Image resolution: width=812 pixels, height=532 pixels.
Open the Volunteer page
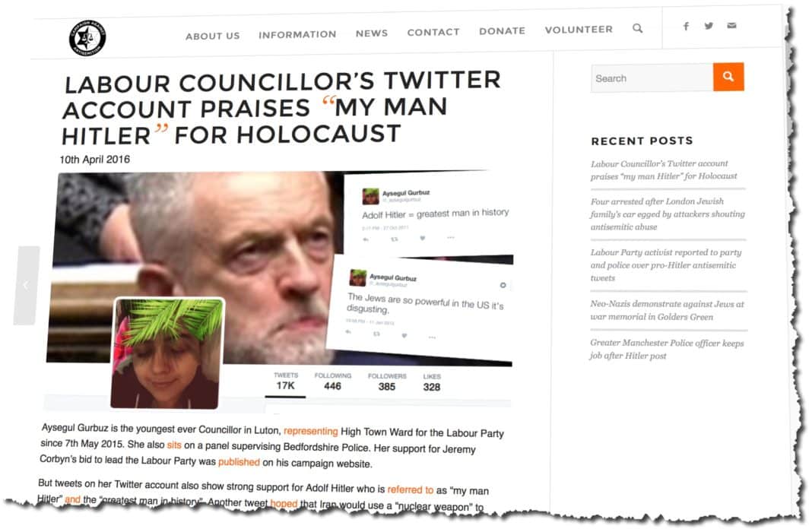pos(579,30)
